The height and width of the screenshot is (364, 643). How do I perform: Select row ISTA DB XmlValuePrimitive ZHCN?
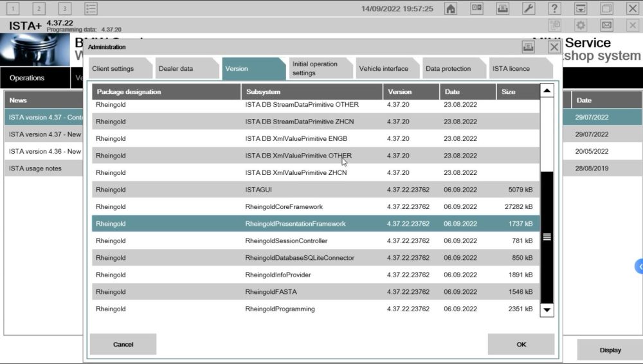click(315, 173)
